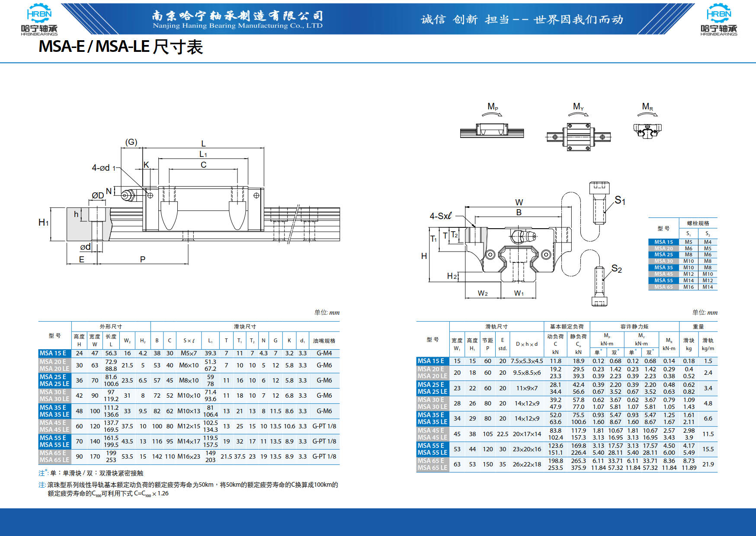This screenshot has height=536, width=756.
Task: Click the H1 dimension label on side drawing
Action: click(43, 223)
